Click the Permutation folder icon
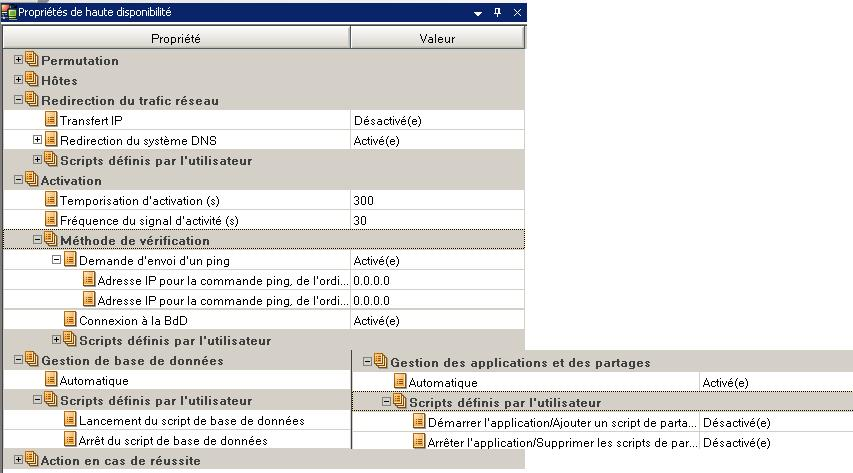This screenshot has width=853, height=473. 32,59
